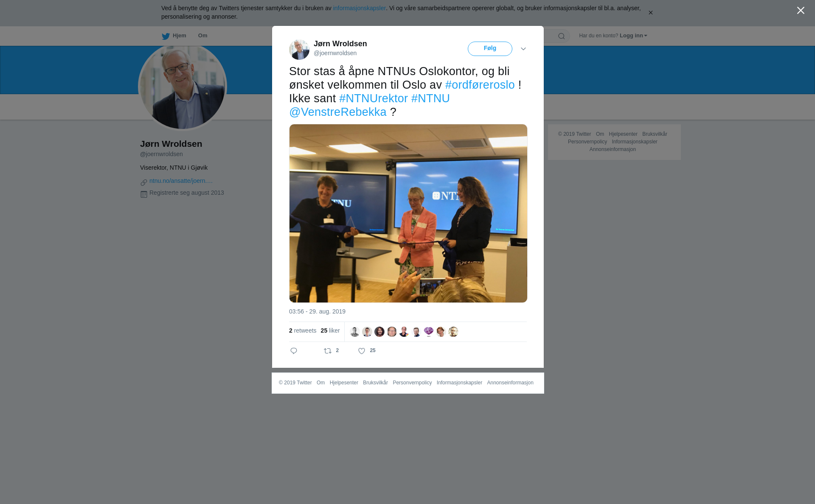Open the ribbon-cutting photo in the tweet
The height and width of the screenshot is (504, 815).
tap(408, 213)
